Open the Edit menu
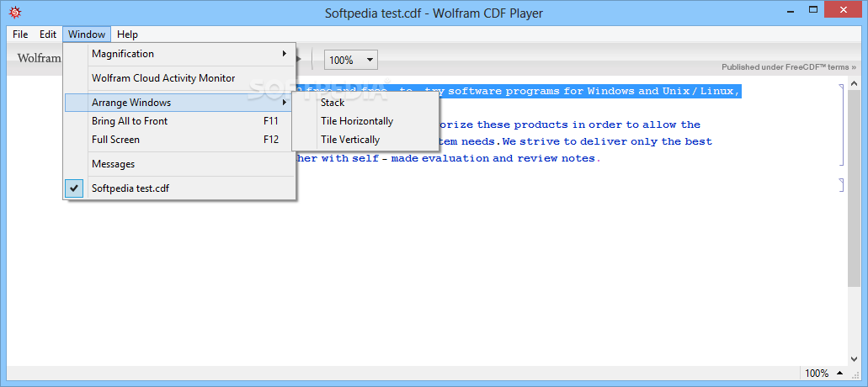 (48, 34)
